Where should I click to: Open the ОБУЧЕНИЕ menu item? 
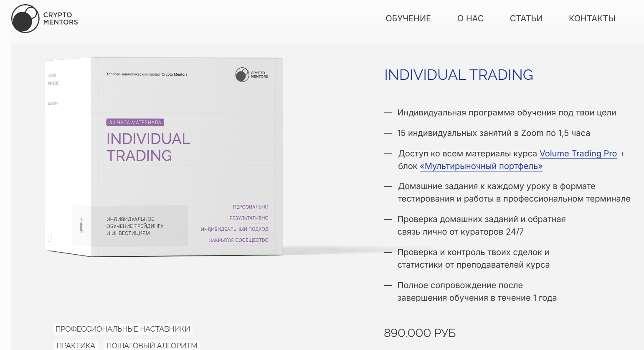408,18
